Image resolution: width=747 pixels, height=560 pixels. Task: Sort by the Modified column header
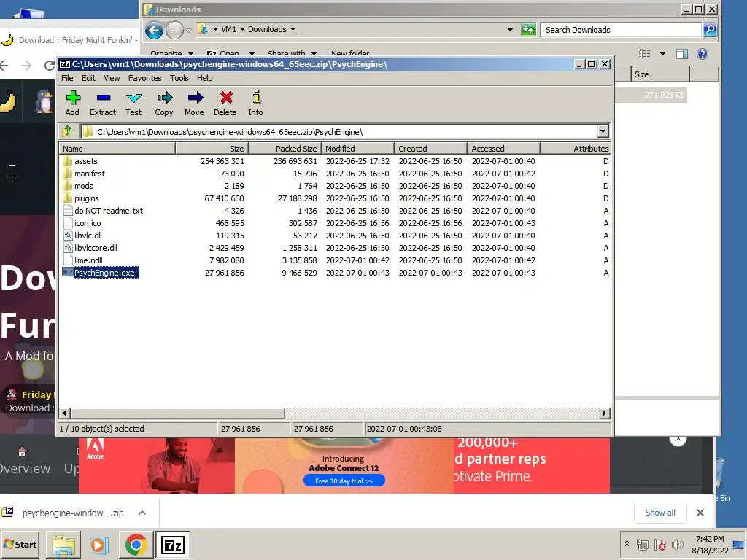pos(357,149)
